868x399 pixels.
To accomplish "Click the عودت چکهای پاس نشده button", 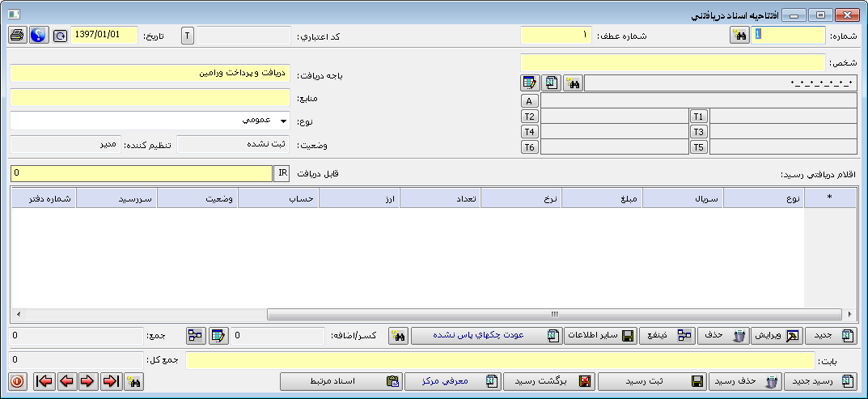I will [484, 336].
